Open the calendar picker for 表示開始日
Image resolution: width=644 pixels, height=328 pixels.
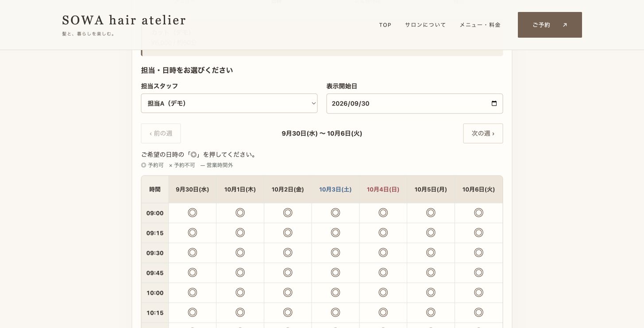coord(494,104)
